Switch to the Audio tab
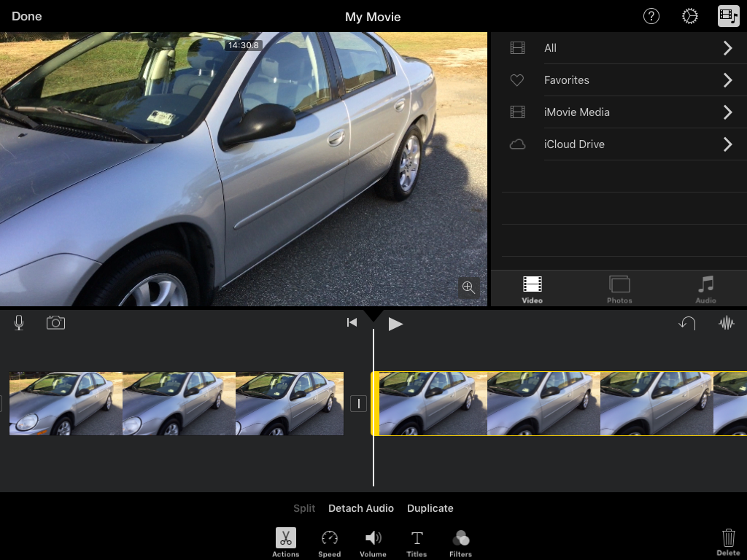 click(705, 289)
